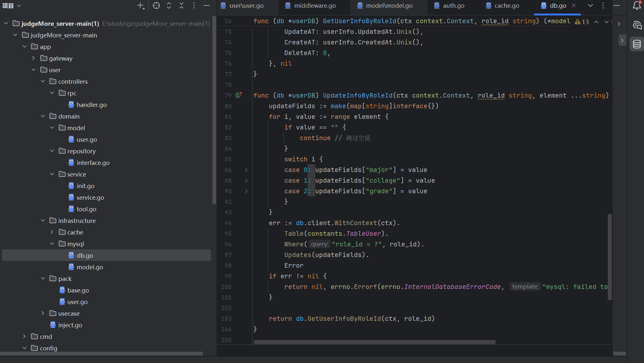The height and width of the screenshot is (363, 644).
Task: Switch to the middleware.go tab
Action: 315,5
